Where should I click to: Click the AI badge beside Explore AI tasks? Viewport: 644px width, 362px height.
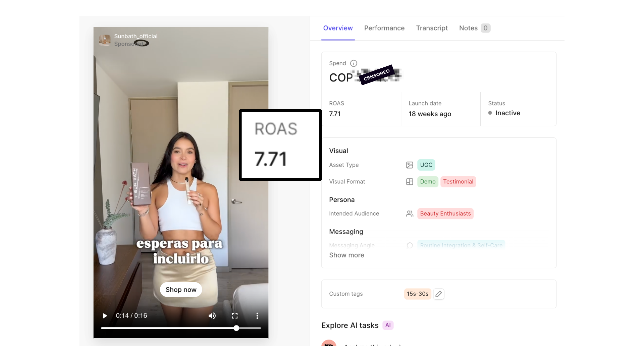click(388, 325)
